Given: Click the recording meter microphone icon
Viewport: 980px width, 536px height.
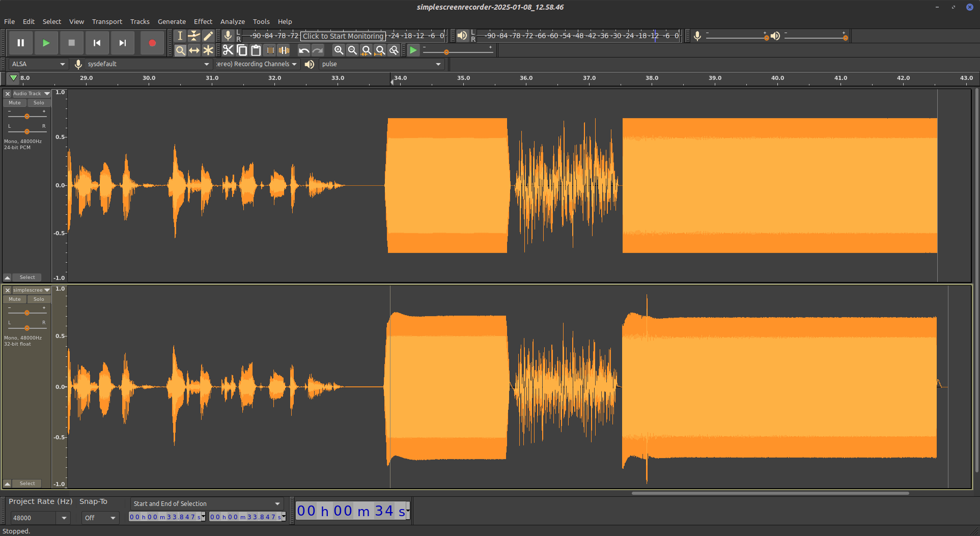Looking at the screenshot, I should coord(228,36).
